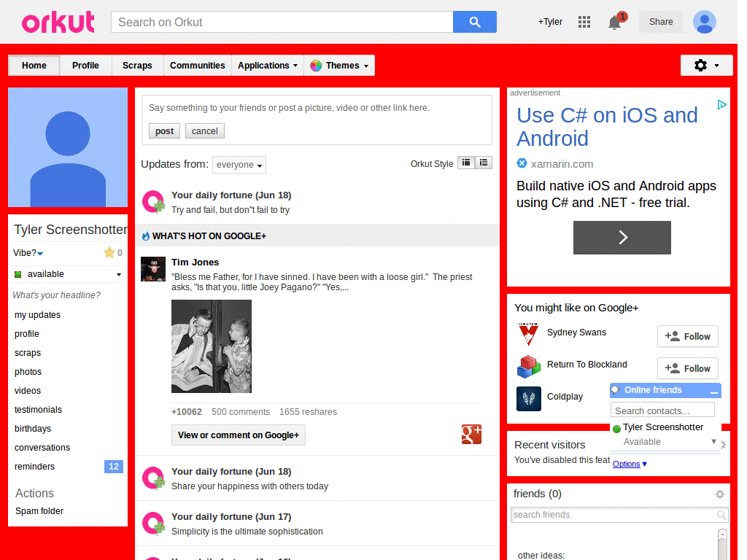Click the 'Use C# on iOS and Android' ad headline
The image size is (747, 560).
607,127
